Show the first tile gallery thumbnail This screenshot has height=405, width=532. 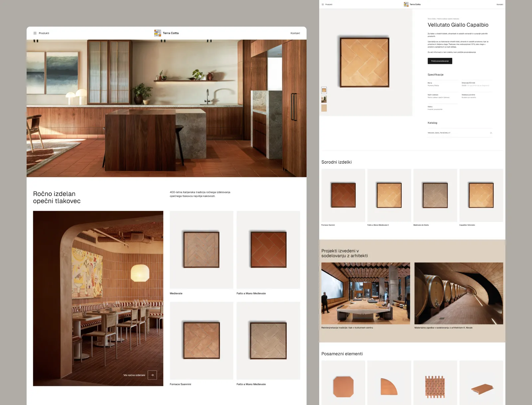(324, 90)
